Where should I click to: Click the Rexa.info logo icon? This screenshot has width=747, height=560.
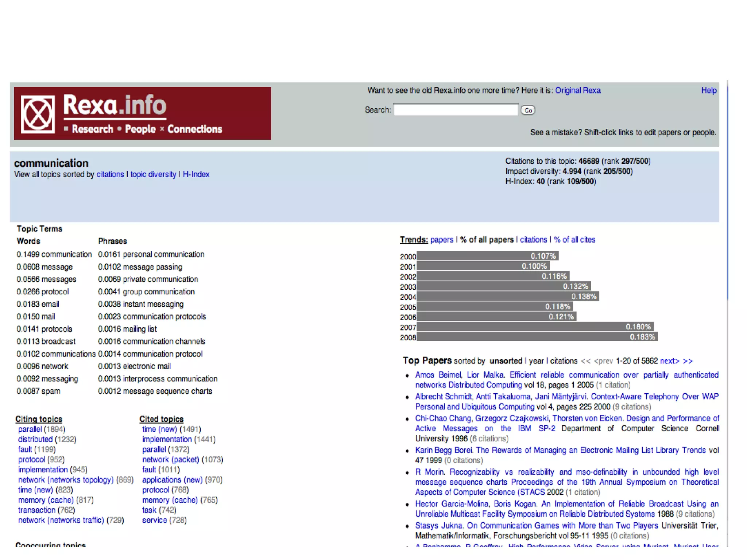click(x=38, y=114)
